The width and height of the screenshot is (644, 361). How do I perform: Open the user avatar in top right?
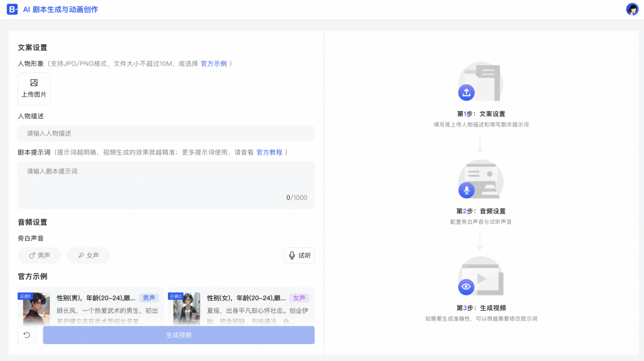point(632,9)
